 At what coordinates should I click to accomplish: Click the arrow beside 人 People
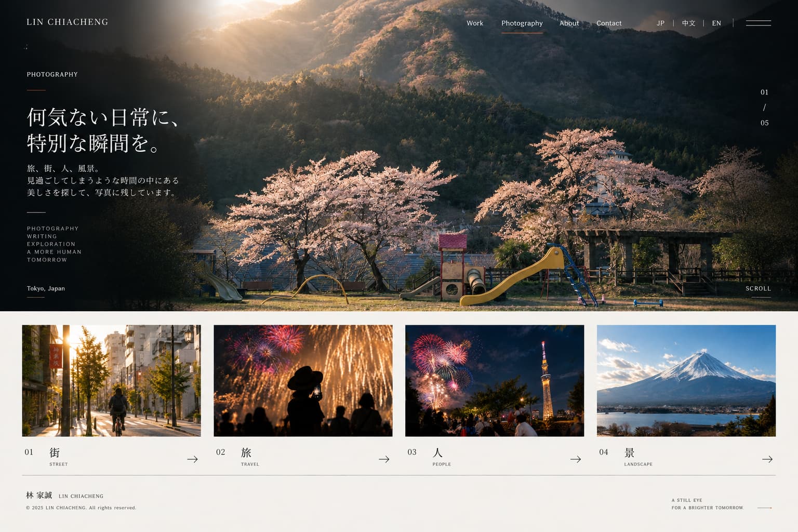pyautogui.click(x=576, y=459)
